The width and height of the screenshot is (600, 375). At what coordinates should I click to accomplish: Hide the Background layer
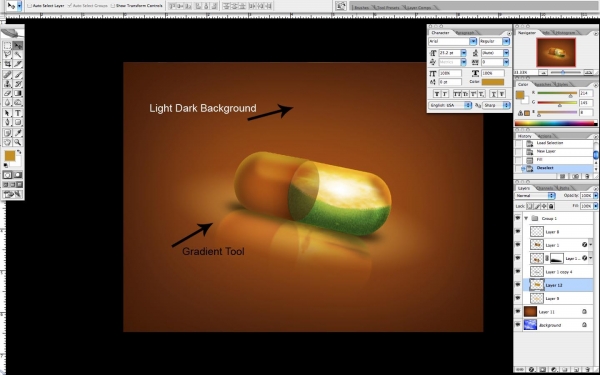(x=518, y=324)
